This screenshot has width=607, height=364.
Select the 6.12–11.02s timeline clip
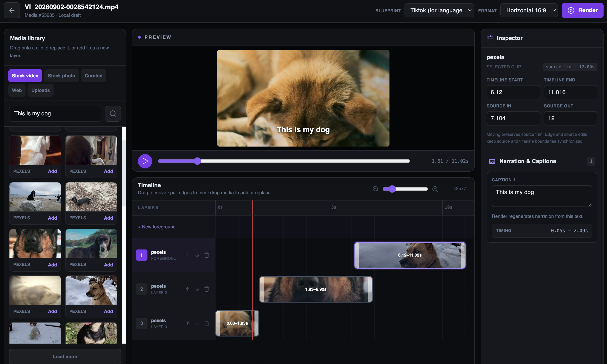(410, 255)
